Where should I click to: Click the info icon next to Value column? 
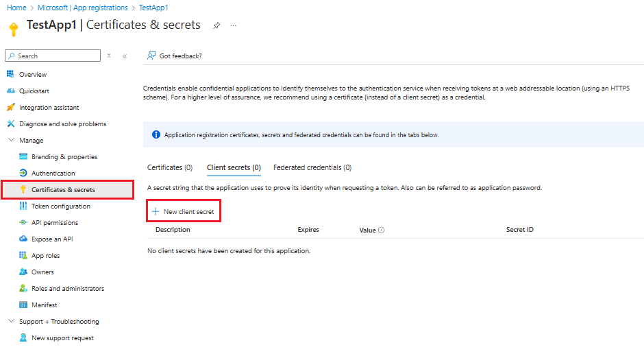pos(381,230)
